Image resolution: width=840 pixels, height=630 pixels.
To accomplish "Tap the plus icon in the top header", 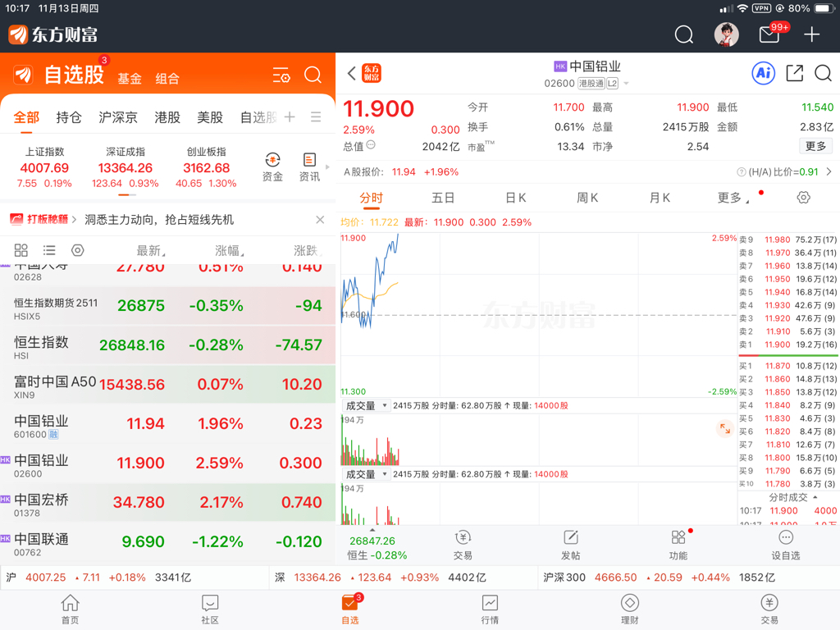I will (x=811, y=34).
